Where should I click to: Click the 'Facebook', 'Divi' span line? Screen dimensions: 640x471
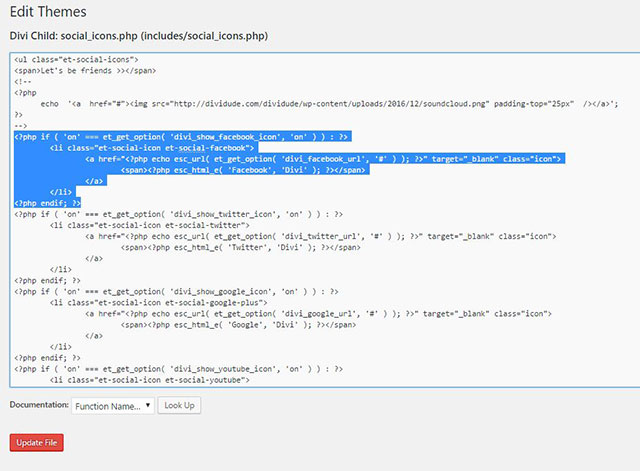(x=245, y=170)
